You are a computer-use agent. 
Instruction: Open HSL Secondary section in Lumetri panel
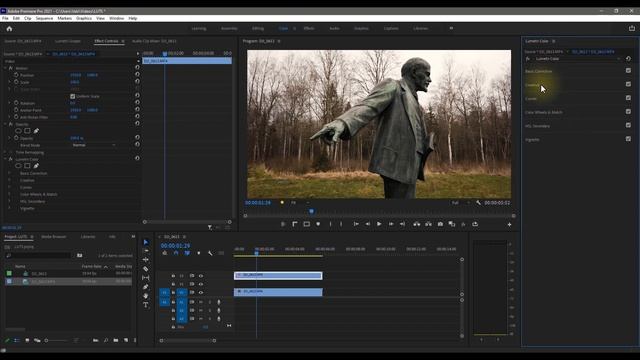click(x=537, y=126)
